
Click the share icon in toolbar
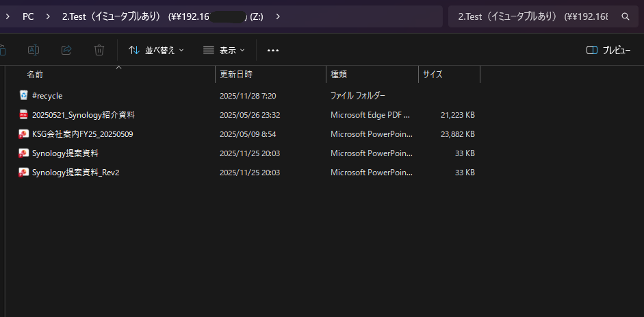click(x=66, y=50)
